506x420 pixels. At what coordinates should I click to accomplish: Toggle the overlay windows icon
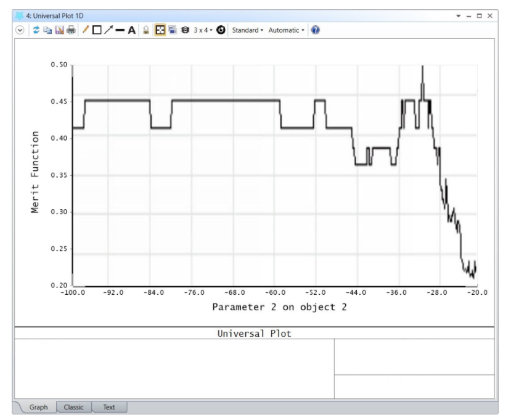click(x=172, y=30)
